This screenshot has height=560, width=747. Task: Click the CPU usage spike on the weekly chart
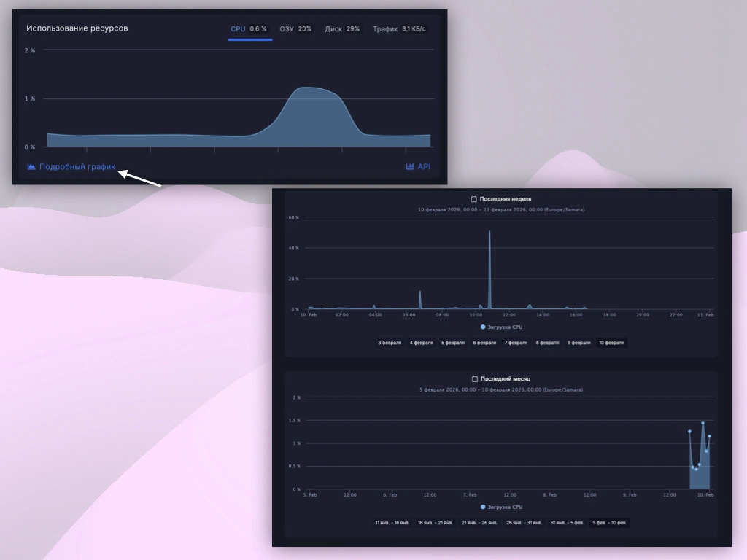[490, 233]
